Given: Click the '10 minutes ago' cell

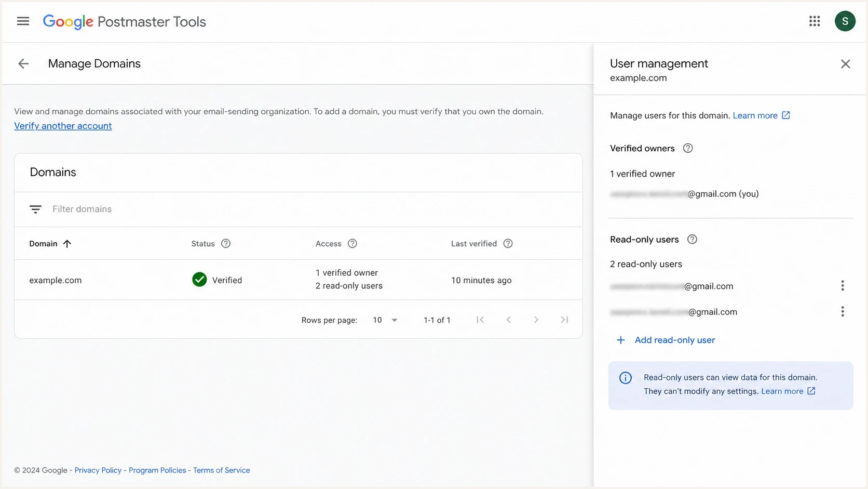Looking at the screenshot, I should [481, 280].
